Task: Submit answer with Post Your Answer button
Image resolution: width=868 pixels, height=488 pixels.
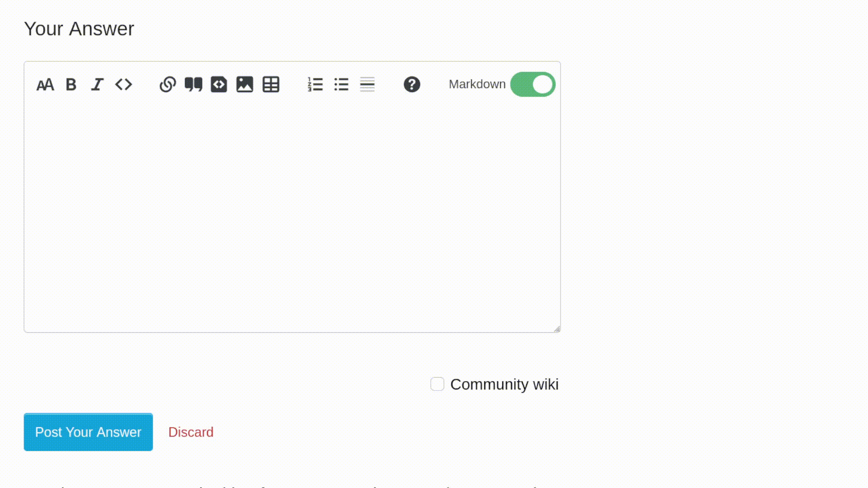Action: point(88,432)
